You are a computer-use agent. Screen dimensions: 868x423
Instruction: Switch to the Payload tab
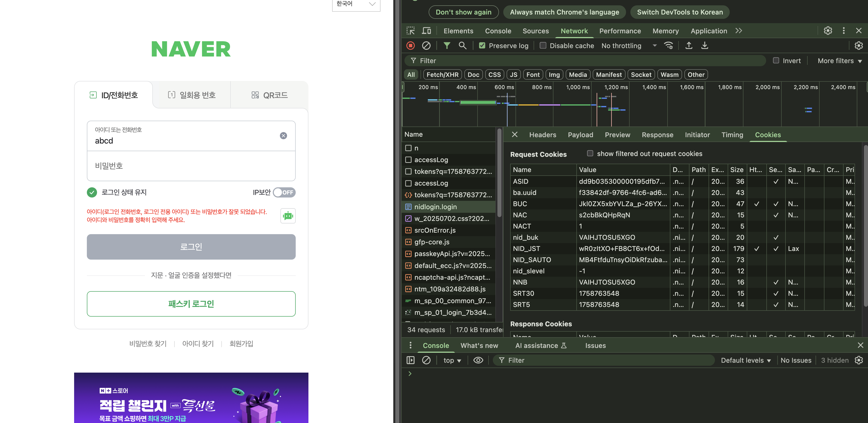[x=580, y=135]
